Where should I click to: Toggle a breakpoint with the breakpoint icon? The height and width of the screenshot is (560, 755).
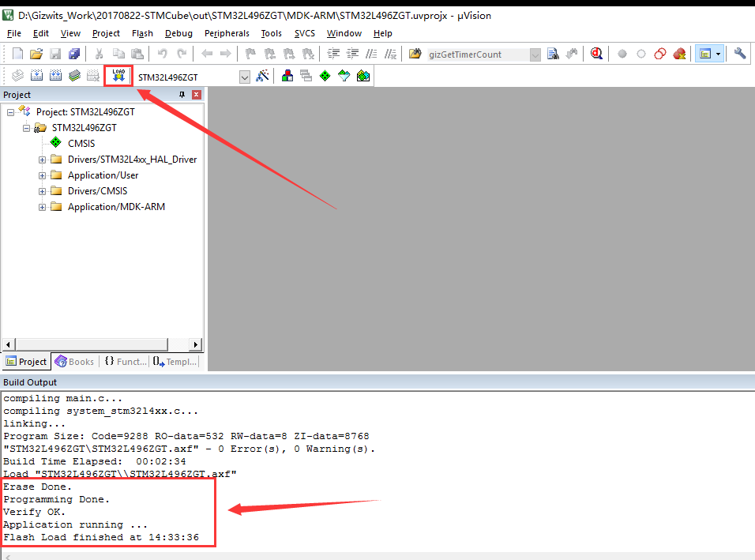click(622, 53)
